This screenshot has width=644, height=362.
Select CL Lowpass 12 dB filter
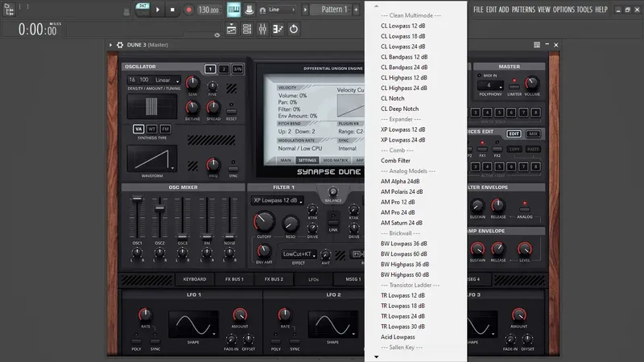pyautogui.click(x=403, y=26)
